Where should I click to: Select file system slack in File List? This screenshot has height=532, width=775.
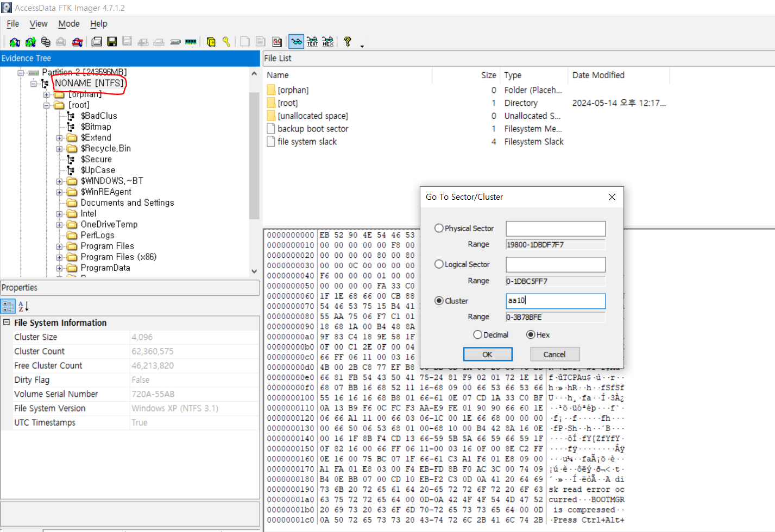307,142
